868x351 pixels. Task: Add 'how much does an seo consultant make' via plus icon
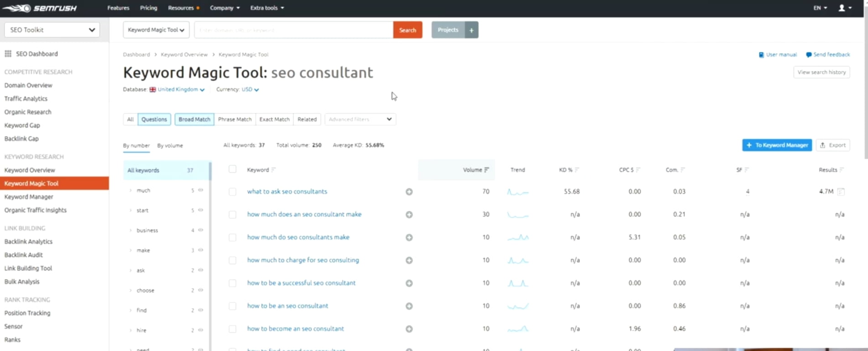tap(409, 215)
